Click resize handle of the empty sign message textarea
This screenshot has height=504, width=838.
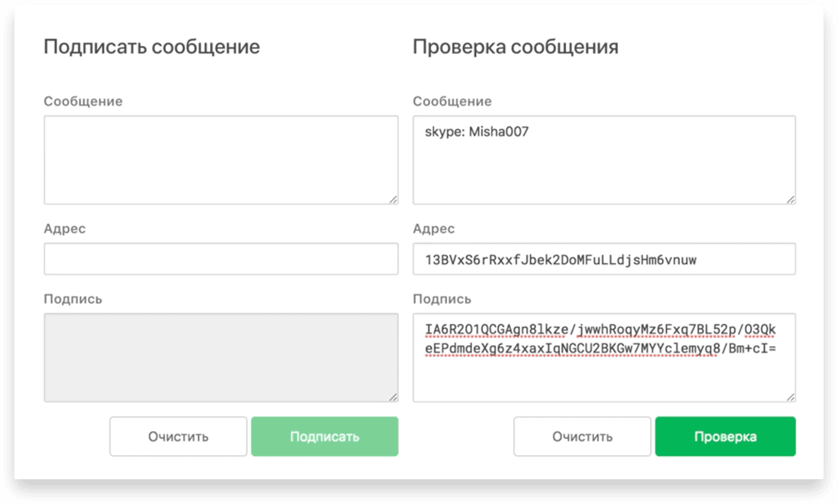click(393, 199)
